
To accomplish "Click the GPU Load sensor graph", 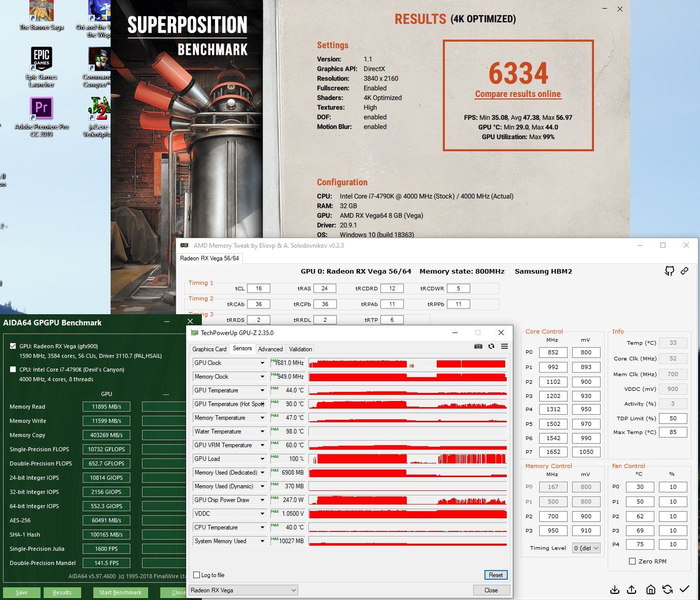I will coord(408,459).
